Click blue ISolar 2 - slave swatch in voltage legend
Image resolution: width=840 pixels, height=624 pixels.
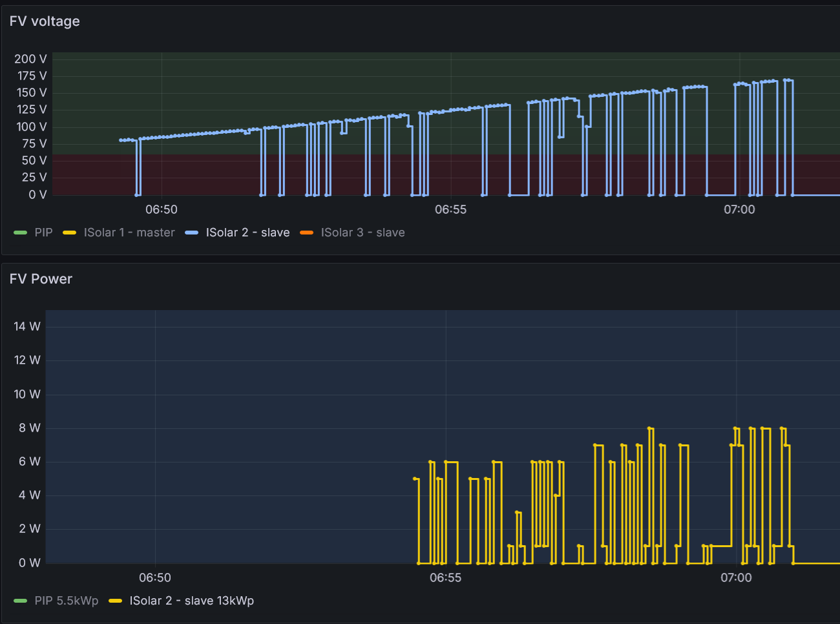click(x=191, y=233)
